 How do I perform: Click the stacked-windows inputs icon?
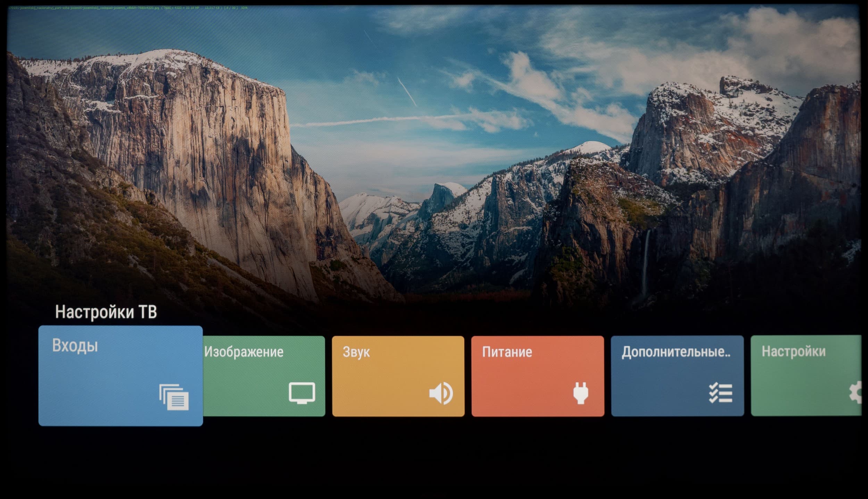pos(174,397)
